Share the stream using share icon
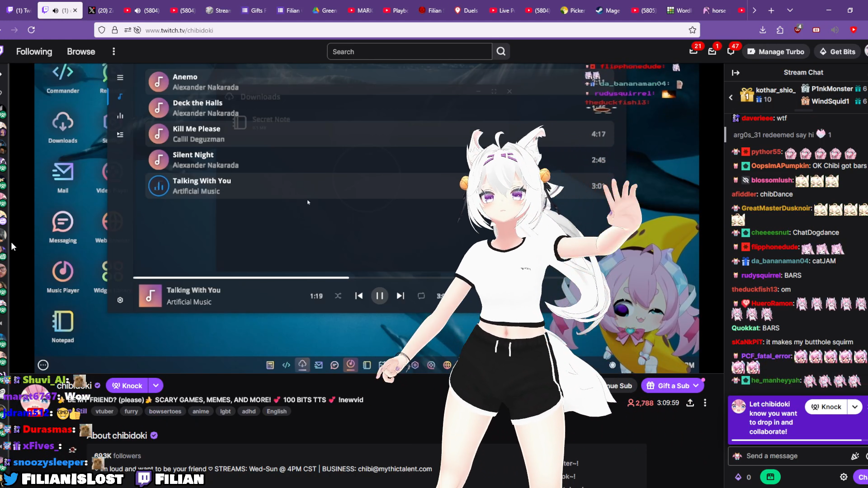The image size is (868, 488). (x=690, y=403)
